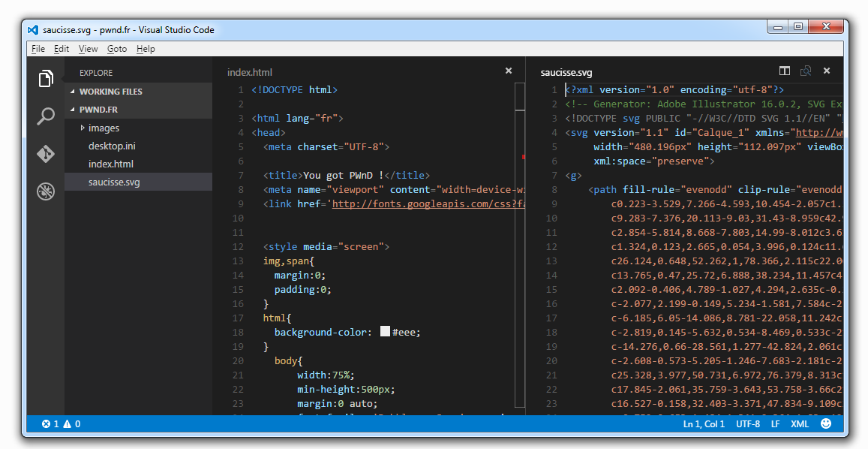This screenshot has width=868, height=449.
Task: Select index.html in the file explorer
Action: [111, 164]
